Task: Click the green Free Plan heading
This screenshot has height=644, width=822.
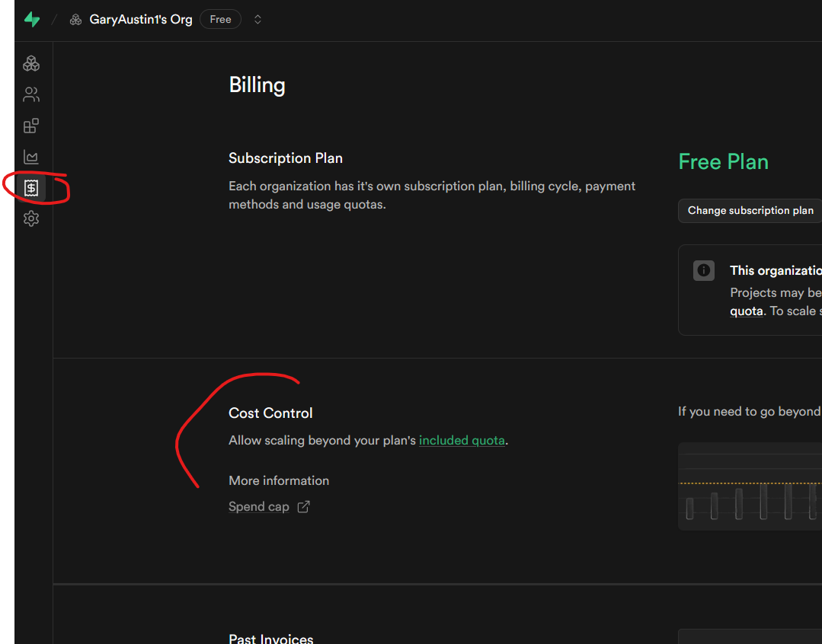Action: click(x=723, y=162)
